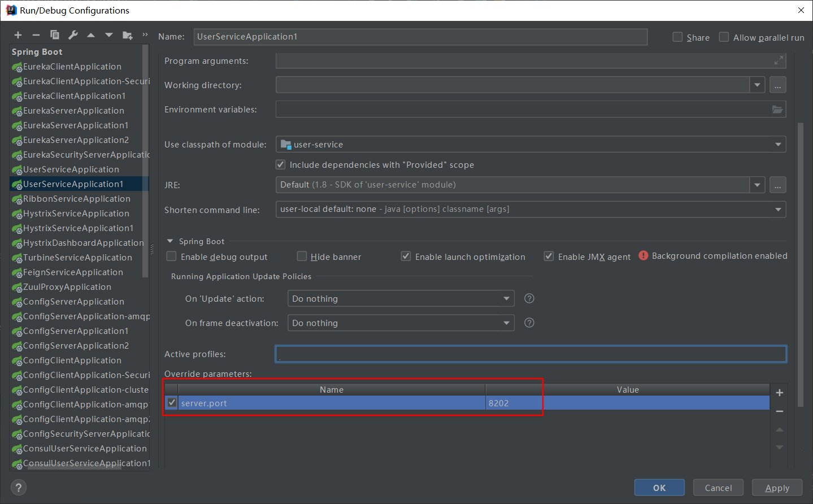Select FeignServiceApplication configuration
The image size is (813, 504).
pyautogui.click(x=73, y=272)
